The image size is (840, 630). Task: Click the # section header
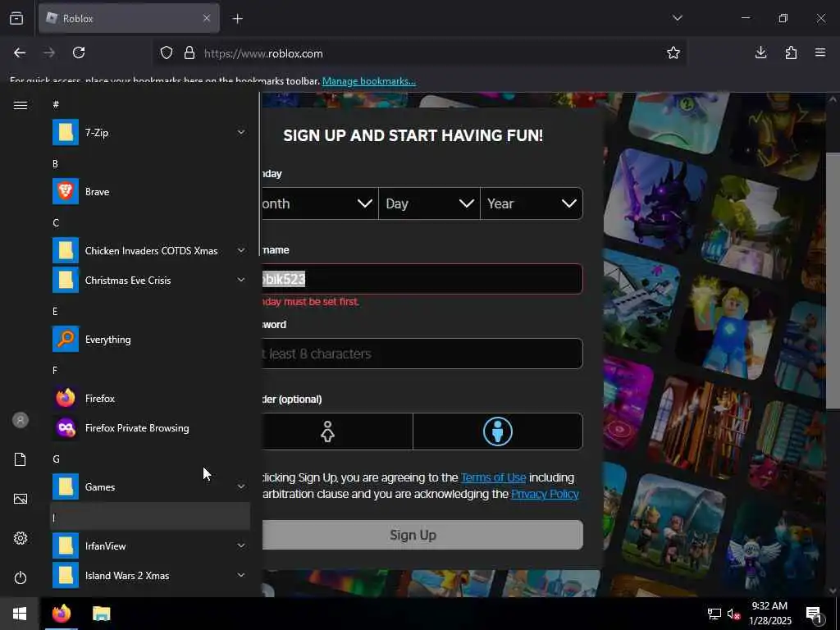pos(150,104)
